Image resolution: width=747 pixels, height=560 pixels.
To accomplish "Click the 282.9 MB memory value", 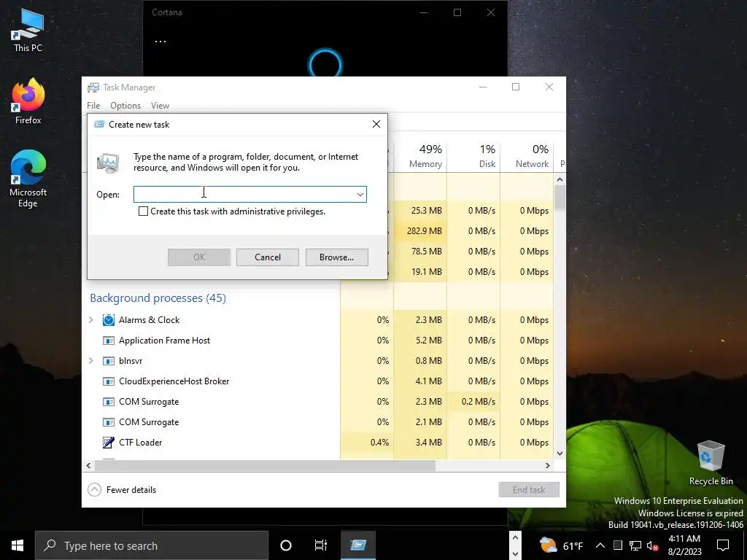I will point(424,231).
